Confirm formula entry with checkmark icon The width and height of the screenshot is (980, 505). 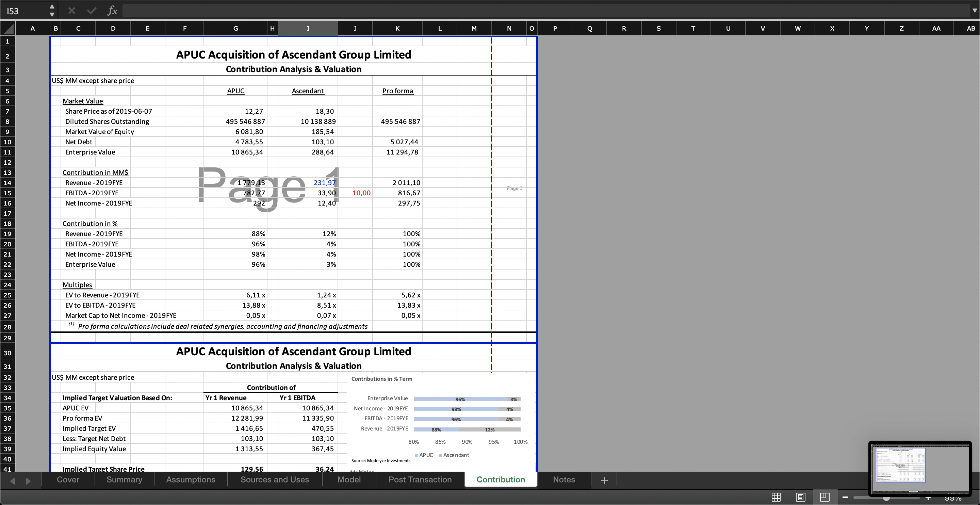coord(92,11)
